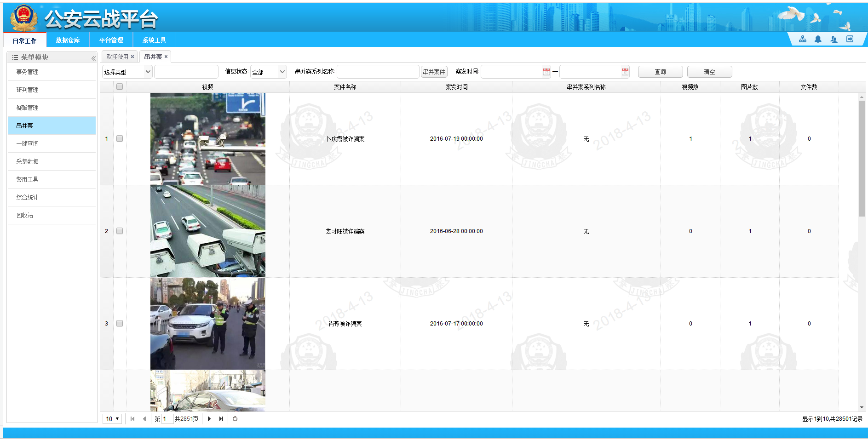Open the user accounts icon
This screenshot has width=868, height=440.
834,39
